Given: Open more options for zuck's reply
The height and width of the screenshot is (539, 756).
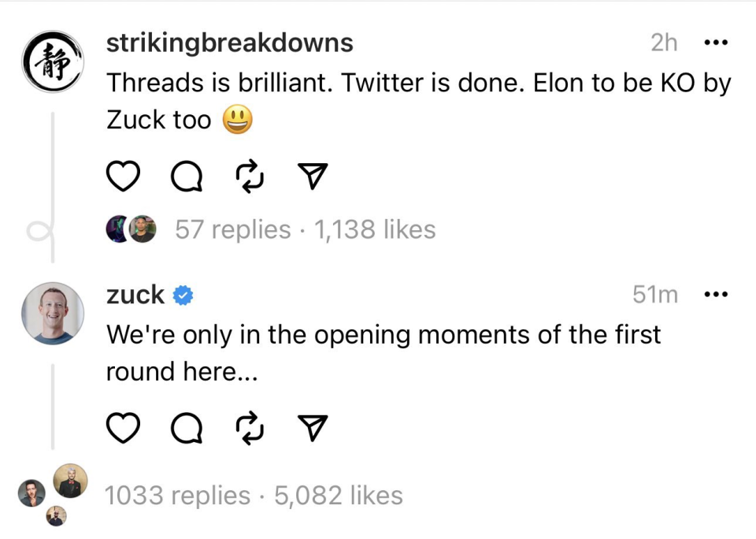Looking at the screenshot, I should pos(715,295).
